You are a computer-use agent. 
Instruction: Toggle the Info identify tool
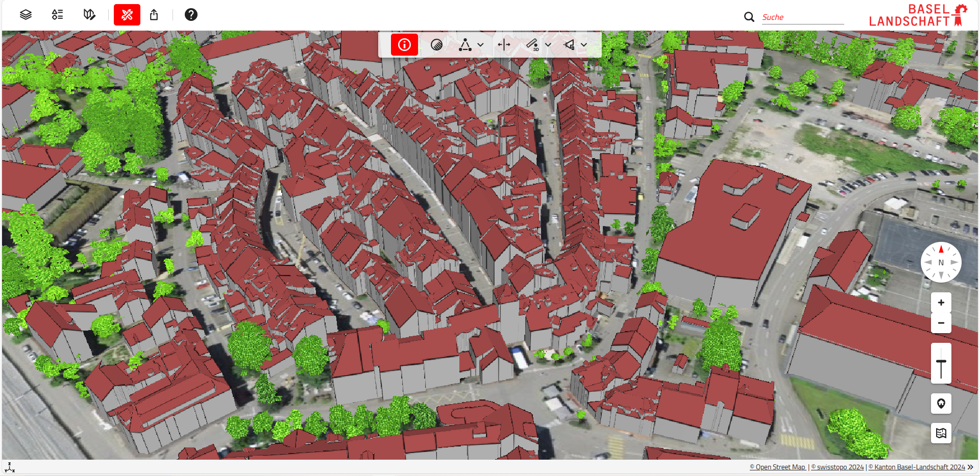click(404, 44)
